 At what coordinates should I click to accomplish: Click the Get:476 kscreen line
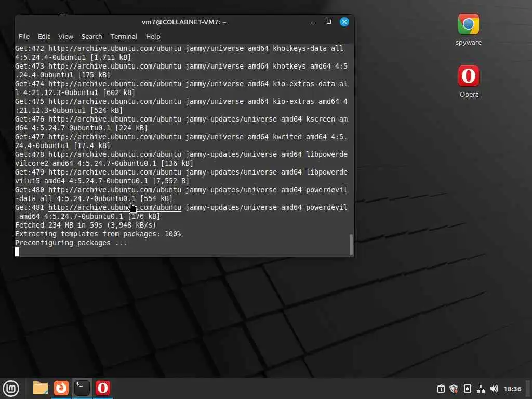[x=181, y=123]
